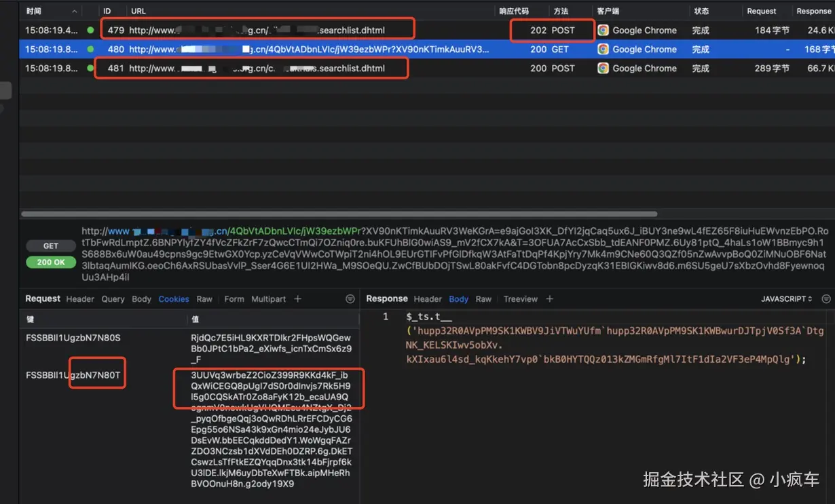
Task: Click the 方法 column header
Action: [561, 11]
